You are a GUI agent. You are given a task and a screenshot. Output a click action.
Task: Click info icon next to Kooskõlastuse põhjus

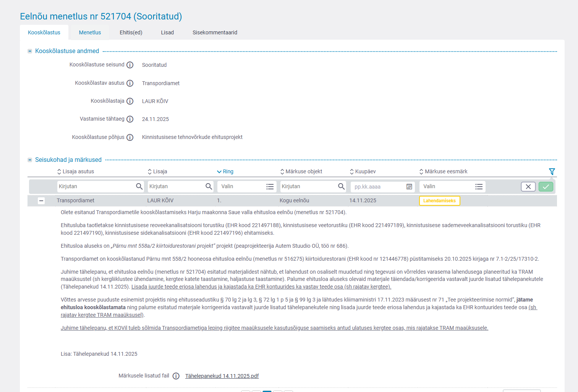tap(130, 137)
